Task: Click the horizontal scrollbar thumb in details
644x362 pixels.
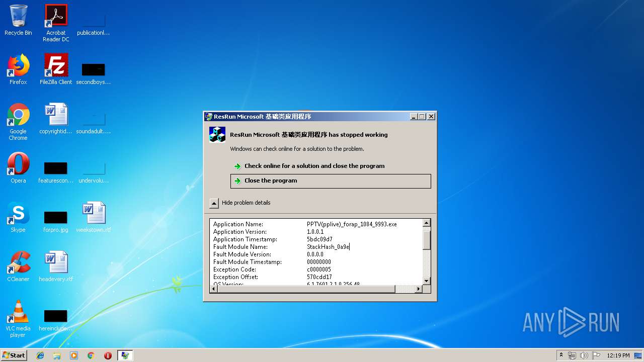Action: point(306,289)
